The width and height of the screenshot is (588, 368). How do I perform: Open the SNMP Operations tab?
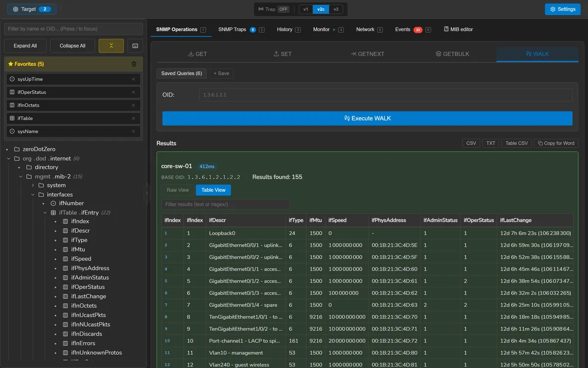click(181, 29)
